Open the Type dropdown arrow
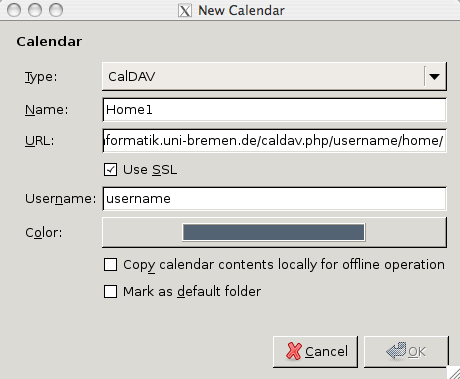Screen dimensions: 460x379 (x=434, y=77)
